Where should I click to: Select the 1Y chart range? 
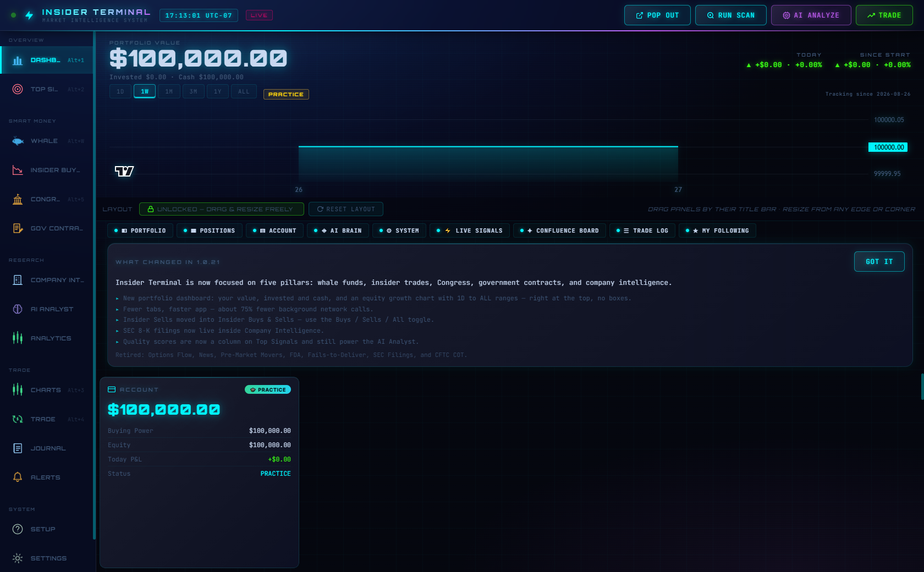tap(218, 91)
